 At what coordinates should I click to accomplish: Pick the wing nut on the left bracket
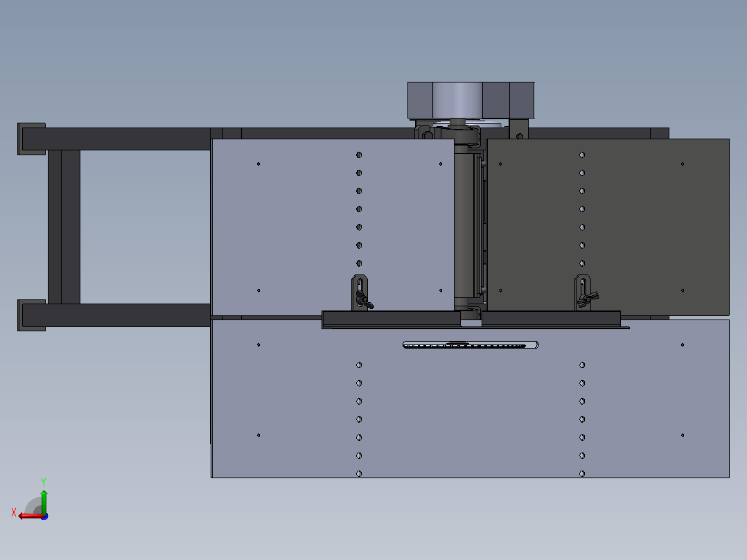365,300
